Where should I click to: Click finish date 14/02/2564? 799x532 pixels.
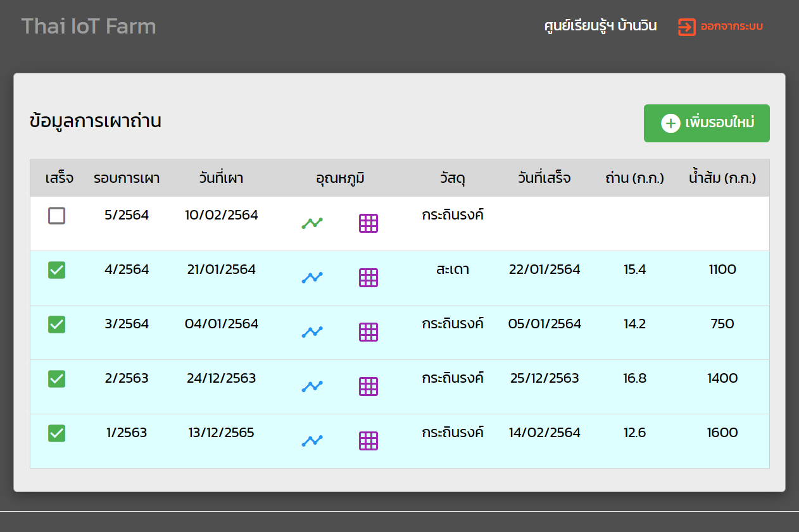pyautogui.click(x=544, y=433)
